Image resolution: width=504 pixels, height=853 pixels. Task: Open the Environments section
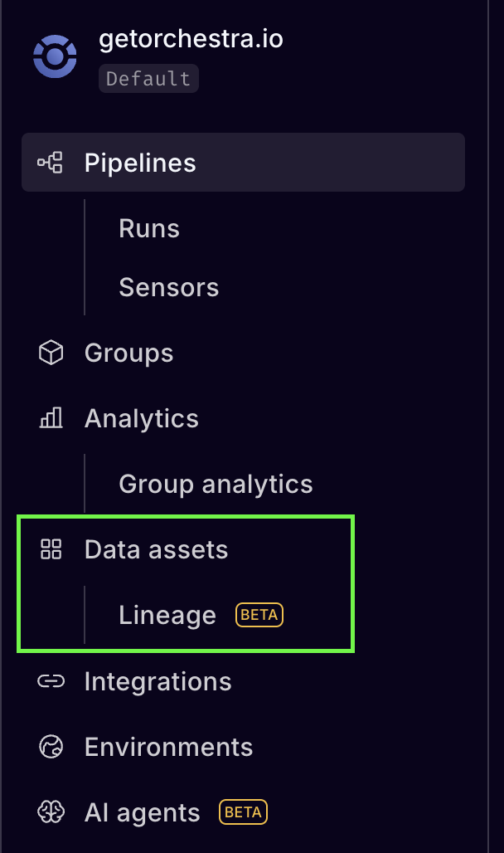point(168,747)
